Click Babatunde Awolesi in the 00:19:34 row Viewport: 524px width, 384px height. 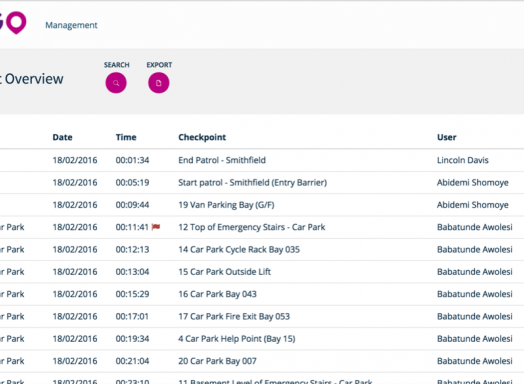coord(475,339)
